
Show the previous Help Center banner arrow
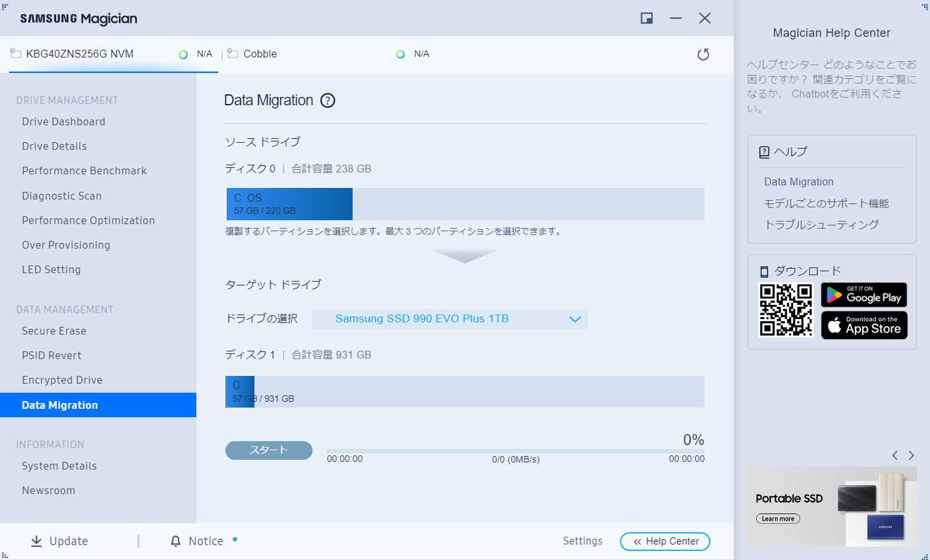[x=895, y=455]
